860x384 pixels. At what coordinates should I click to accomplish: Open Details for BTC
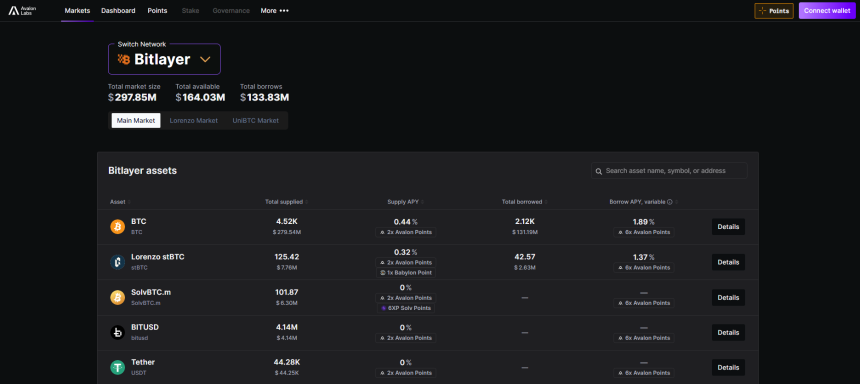[728, 227]
